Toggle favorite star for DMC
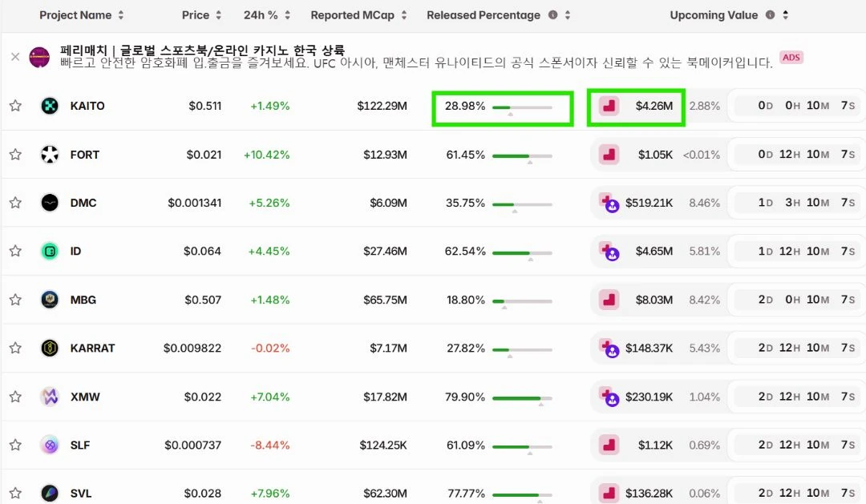The height and width of the screenshot is (504, 866). point(15,203)
